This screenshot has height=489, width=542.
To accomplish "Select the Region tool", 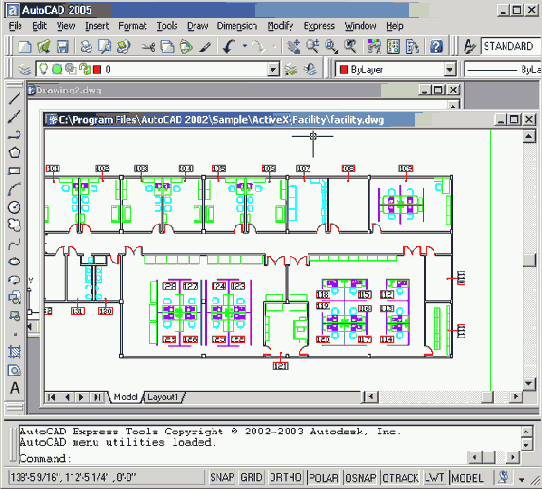I will click(14, 370).
